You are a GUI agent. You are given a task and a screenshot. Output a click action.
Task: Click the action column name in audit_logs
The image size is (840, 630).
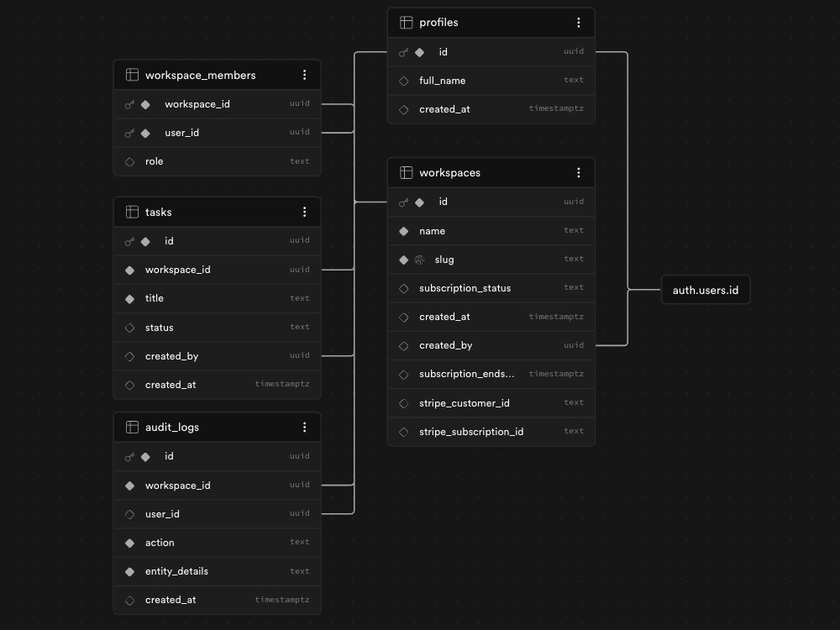click(160, 543)
